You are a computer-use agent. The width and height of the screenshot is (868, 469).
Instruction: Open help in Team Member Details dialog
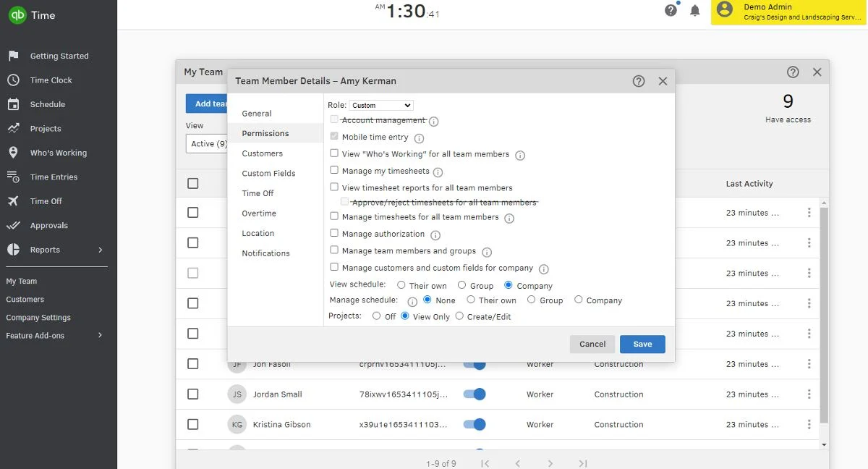pos(639,81)
